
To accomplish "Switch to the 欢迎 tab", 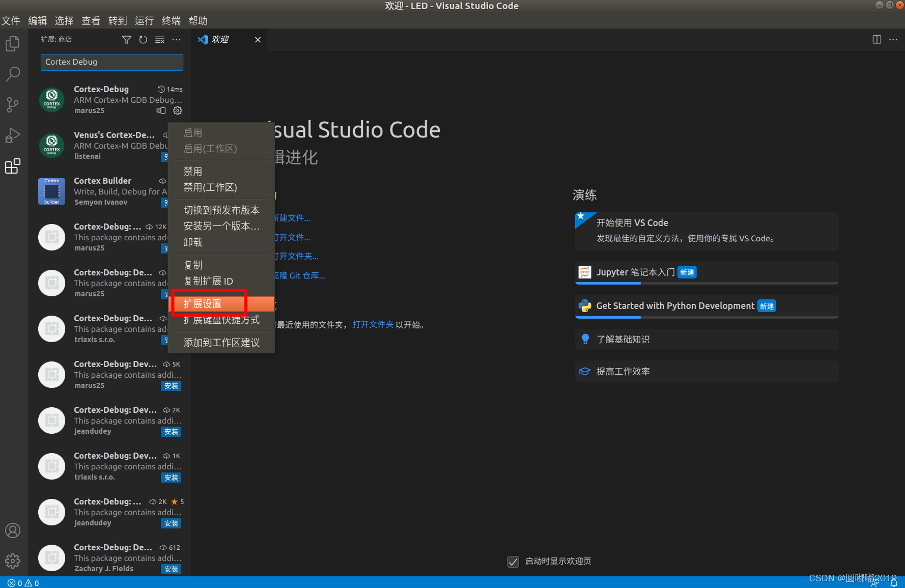I will [220, 39].
